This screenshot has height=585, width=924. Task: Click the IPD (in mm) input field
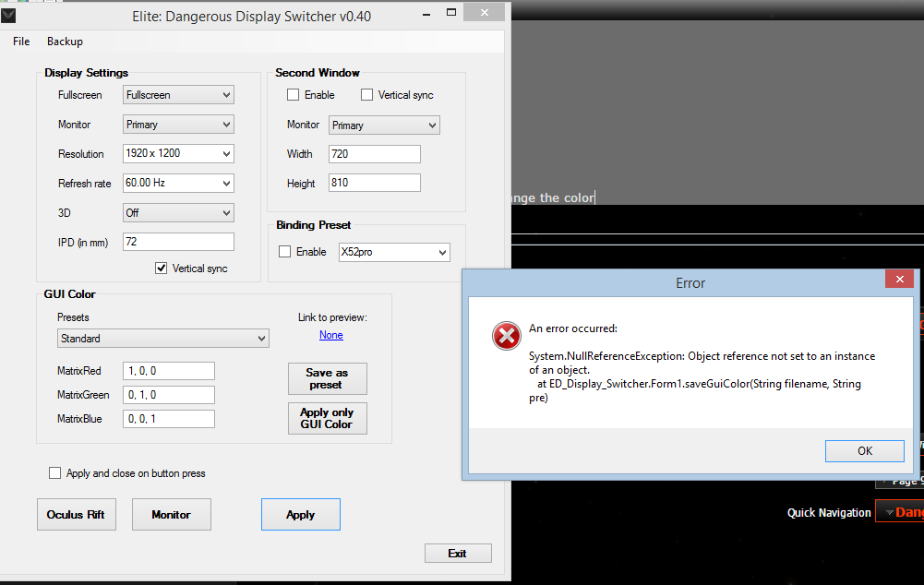(178, 242)
